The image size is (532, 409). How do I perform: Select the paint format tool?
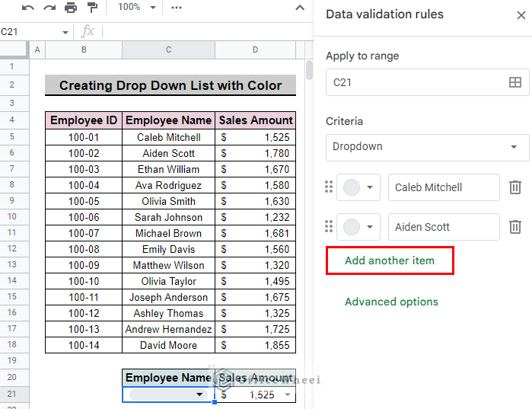92,8
